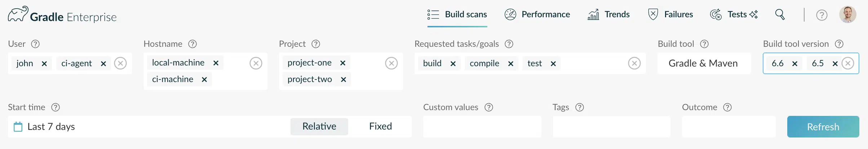Switch to the Failures tab

(x=670, y=14)
